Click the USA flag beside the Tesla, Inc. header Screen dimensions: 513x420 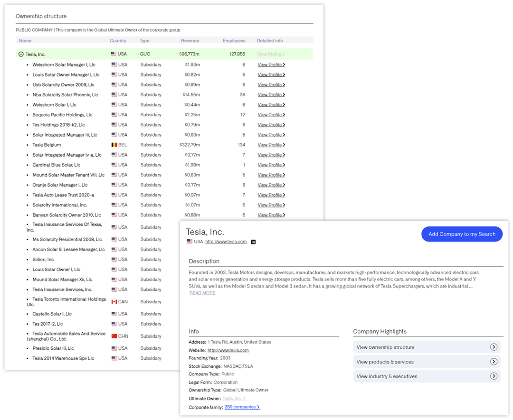[190, 242]
